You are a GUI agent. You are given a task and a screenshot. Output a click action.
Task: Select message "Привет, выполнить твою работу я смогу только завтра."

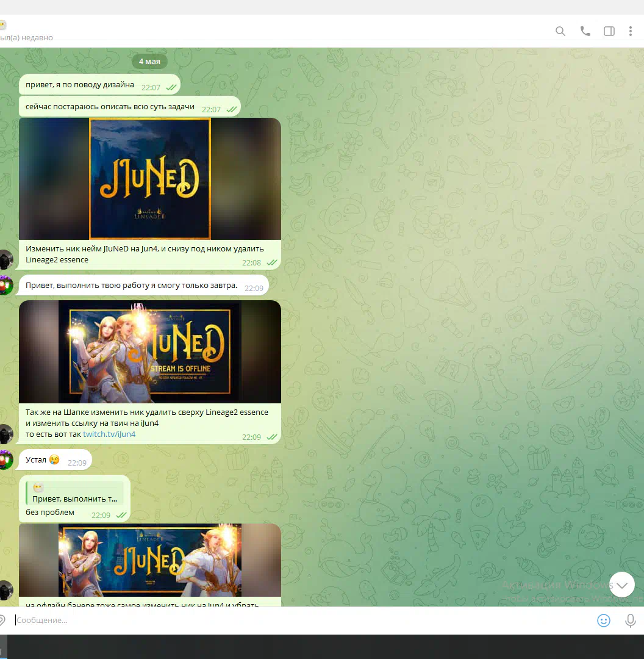[144, 286]
